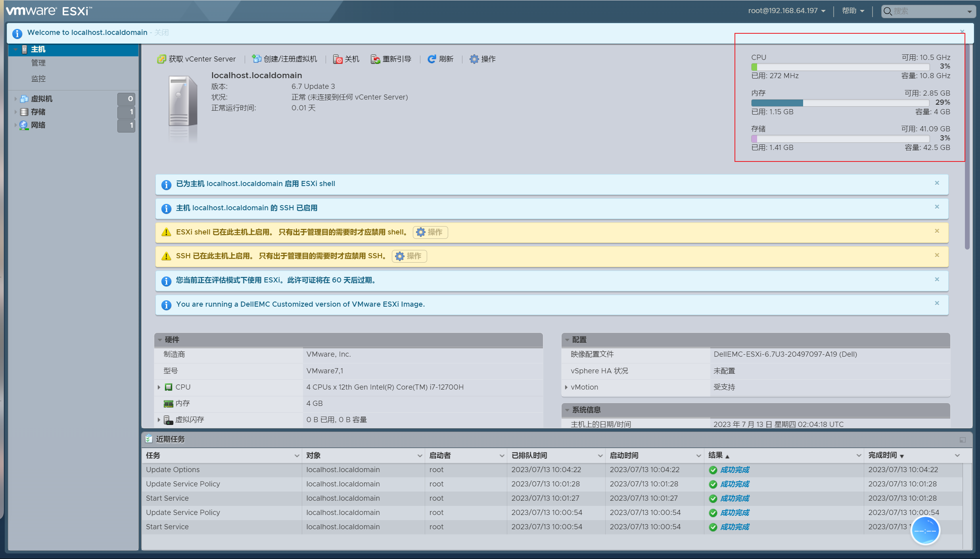
Task: Expand the CPU hardware row
Action: tap(159, 387)
